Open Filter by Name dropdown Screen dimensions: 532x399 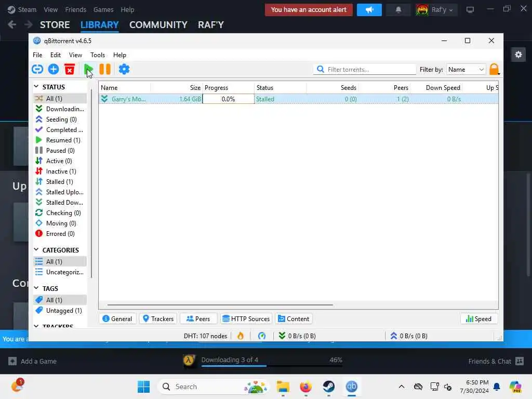click(466, 69)
